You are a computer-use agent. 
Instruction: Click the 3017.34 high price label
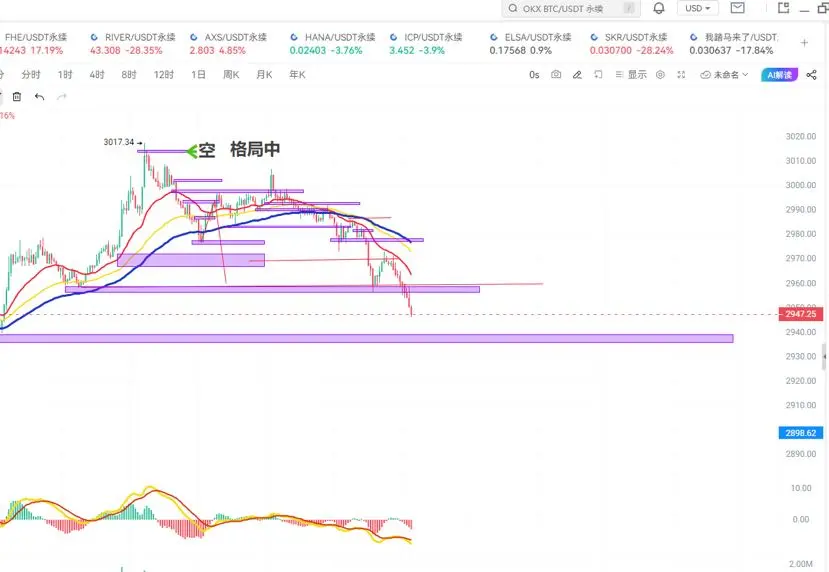click(119, 142)
